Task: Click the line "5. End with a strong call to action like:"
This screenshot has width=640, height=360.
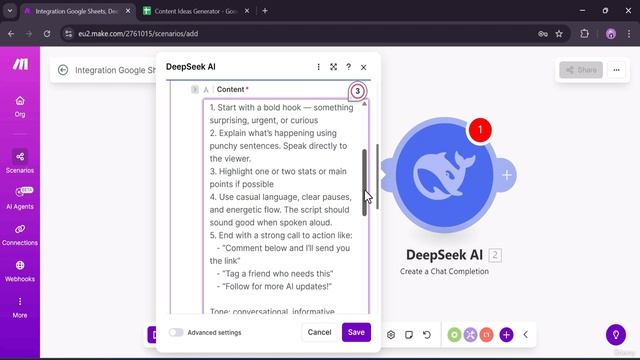Action: coord(281,236)
